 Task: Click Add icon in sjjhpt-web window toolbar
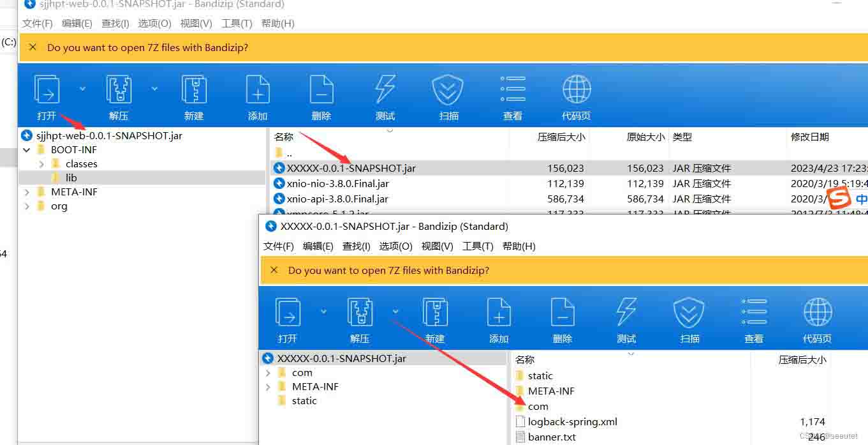[258, 90]
